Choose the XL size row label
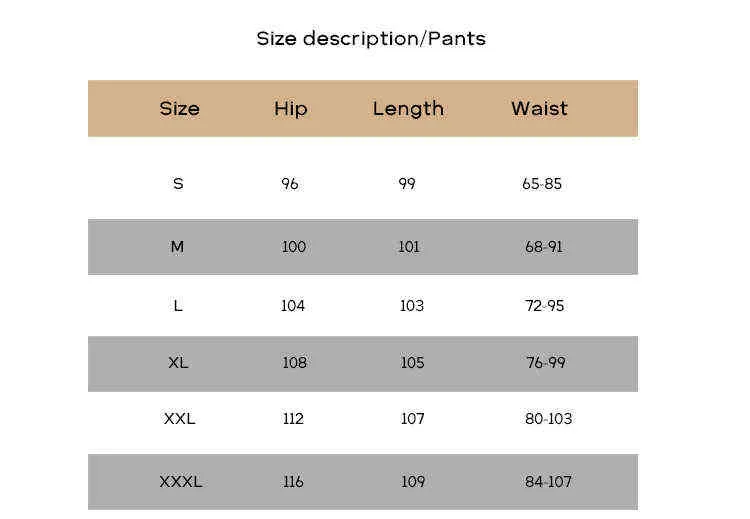Viewport: 750px width, 519px height. point(178,363)
